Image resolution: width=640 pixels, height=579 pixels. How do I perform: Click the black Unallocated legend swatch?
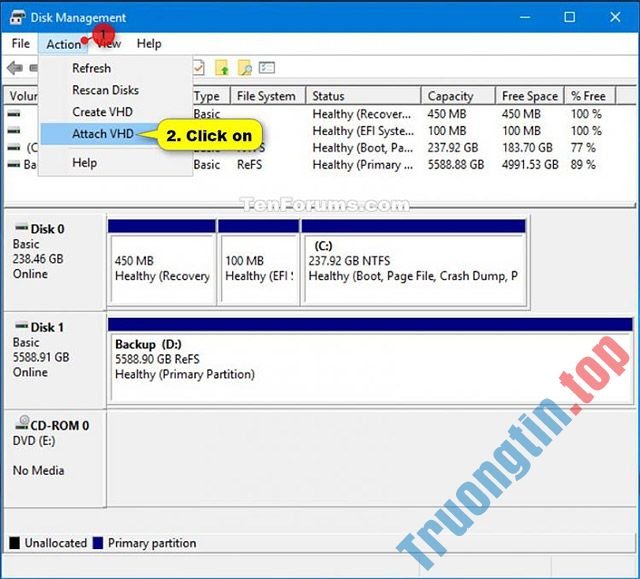point(15,543)
